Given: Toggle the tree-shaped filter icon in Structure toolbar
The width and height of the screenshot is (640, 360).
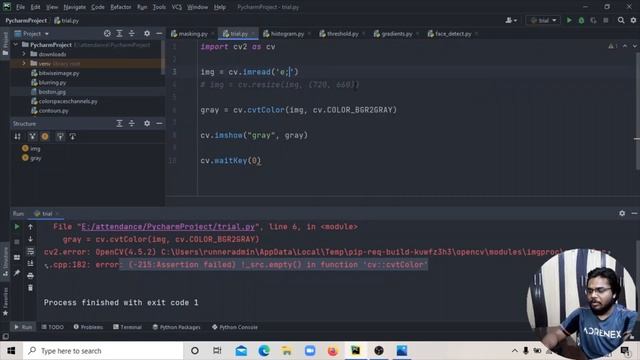Looking at the screenshot, I should pos(32,136).
